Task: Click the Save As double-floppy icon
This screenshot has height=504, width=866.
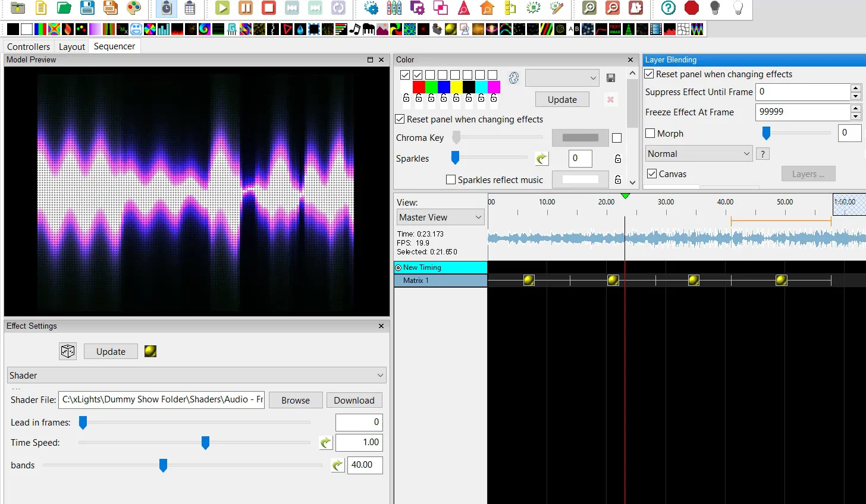Action: [111, 8]
